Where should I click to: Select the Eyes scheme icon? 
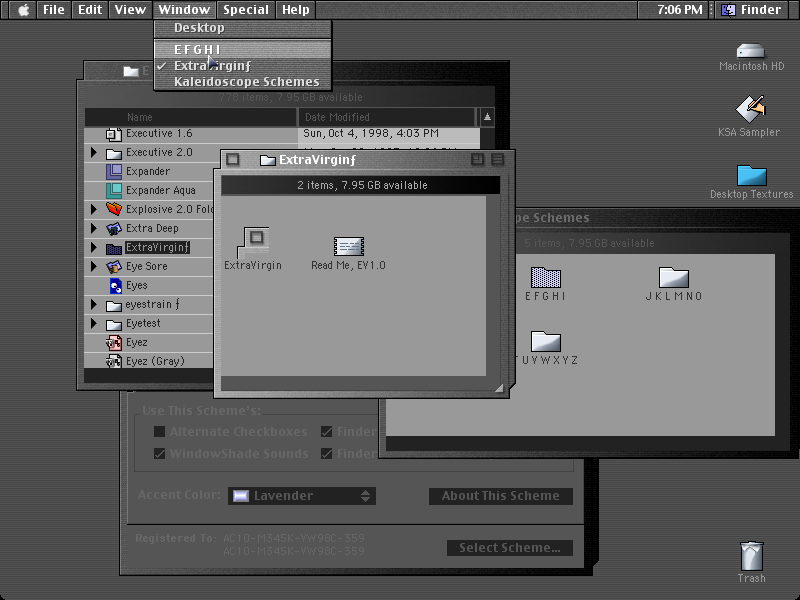pos(116,286)
